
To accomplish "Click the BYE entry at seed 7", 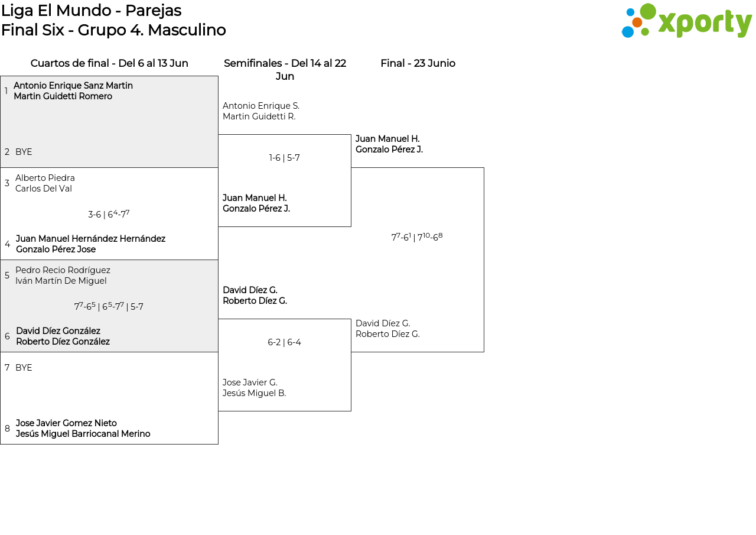I will (x=24, y=368).
